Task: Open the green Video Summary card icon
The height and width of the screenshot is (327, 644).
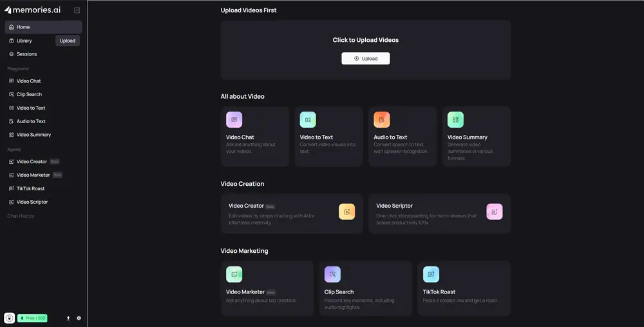Action: [x=455, y=119]
